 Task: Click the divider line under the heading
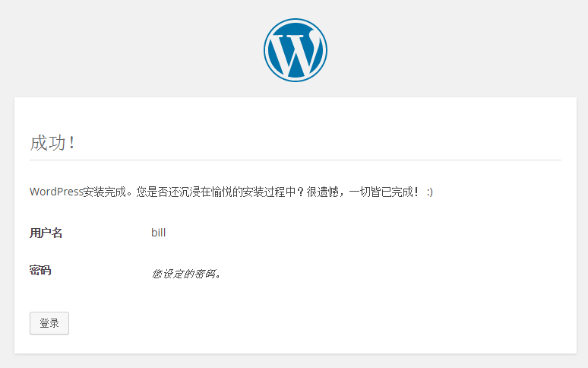[x=296, y=160]
